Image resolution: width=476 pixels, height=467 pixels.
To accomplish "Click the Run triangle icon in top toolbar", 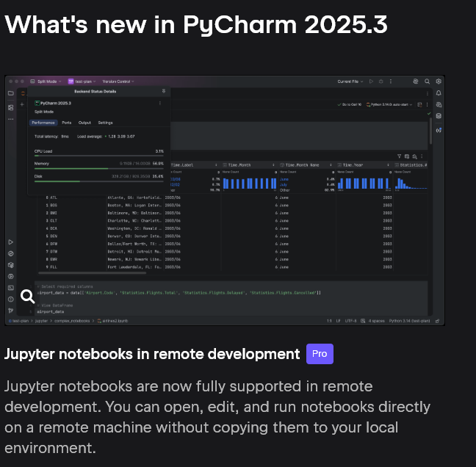I will coord(371,82).
